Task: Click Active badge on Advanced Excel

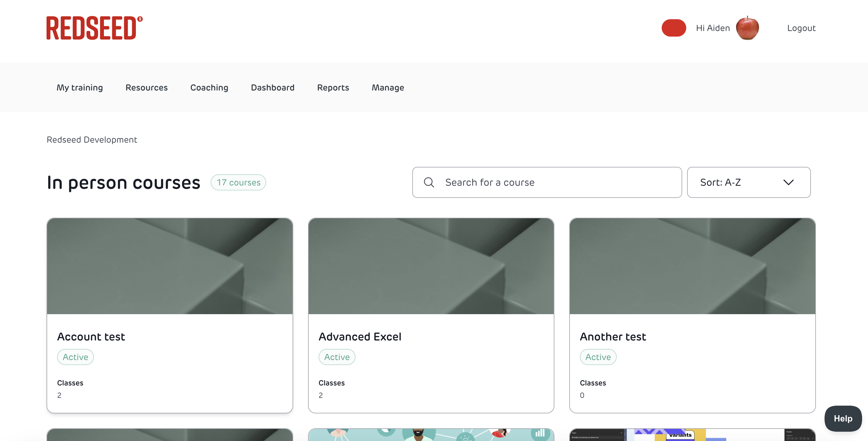Action: (336, 357)
